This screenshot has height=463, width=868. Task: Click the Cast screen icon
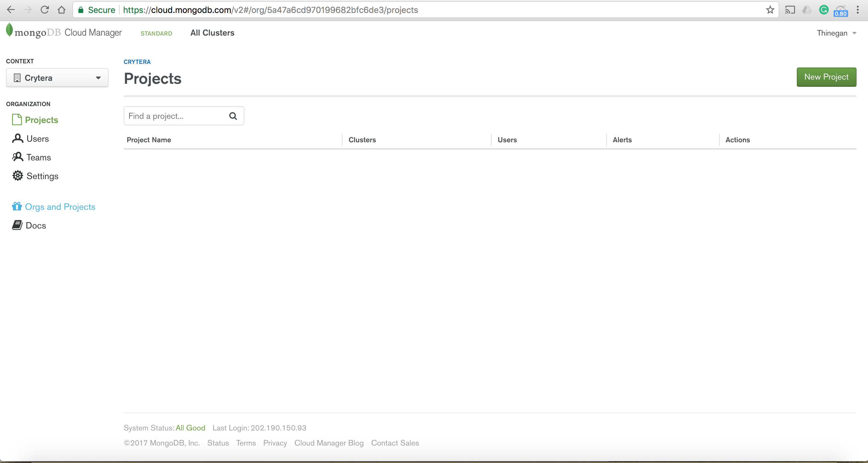(x=790, y=10)
